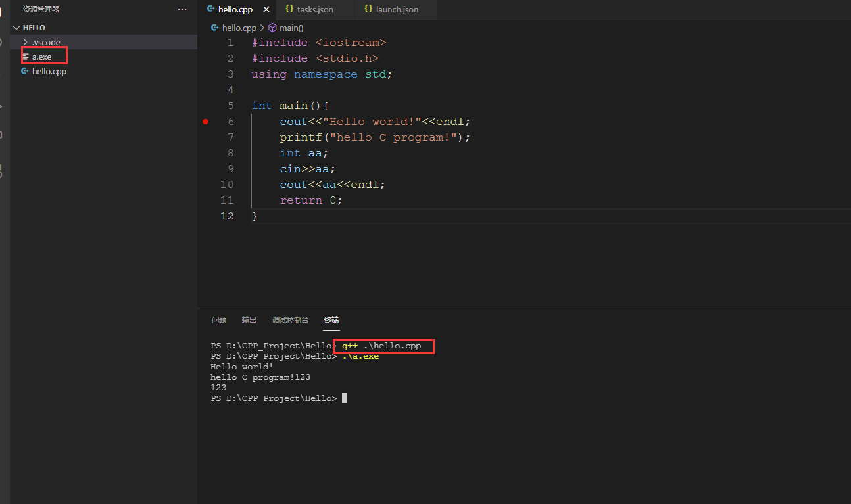Click the JSON braces icon on tasks.json tab

click(289, 9)
